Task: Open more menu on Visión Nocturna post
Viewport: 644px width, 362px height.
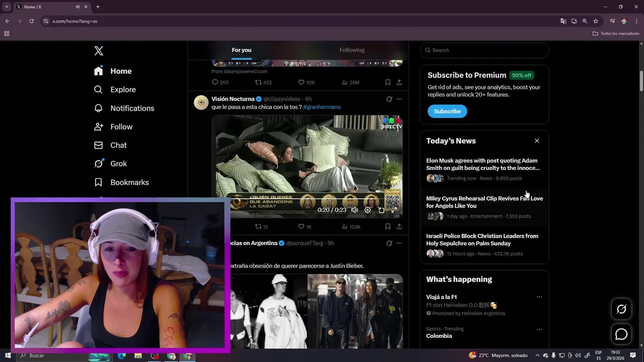Action: pos(399,99)
